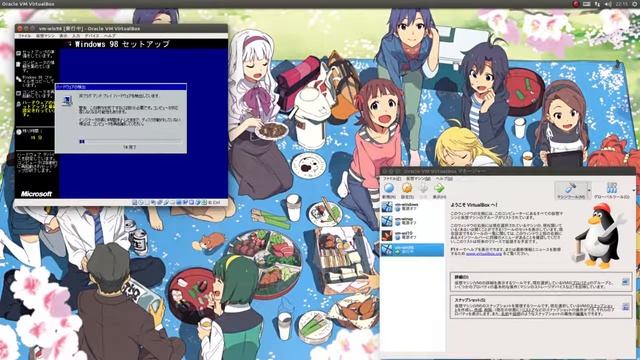Click the New (新規) VM toolbar icon
The height and width of the screenshot is (360, 640).
point(389,188)
